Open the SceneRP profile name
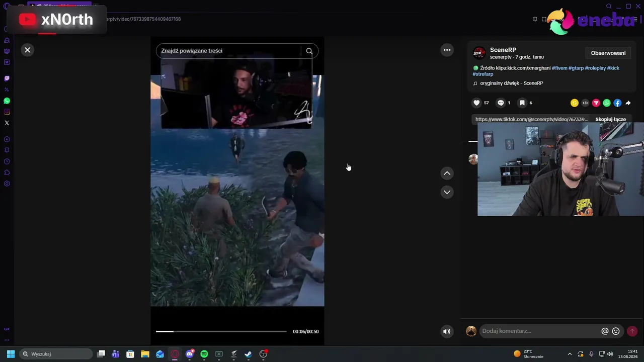The image size is (644, 362). coord(503,50)
